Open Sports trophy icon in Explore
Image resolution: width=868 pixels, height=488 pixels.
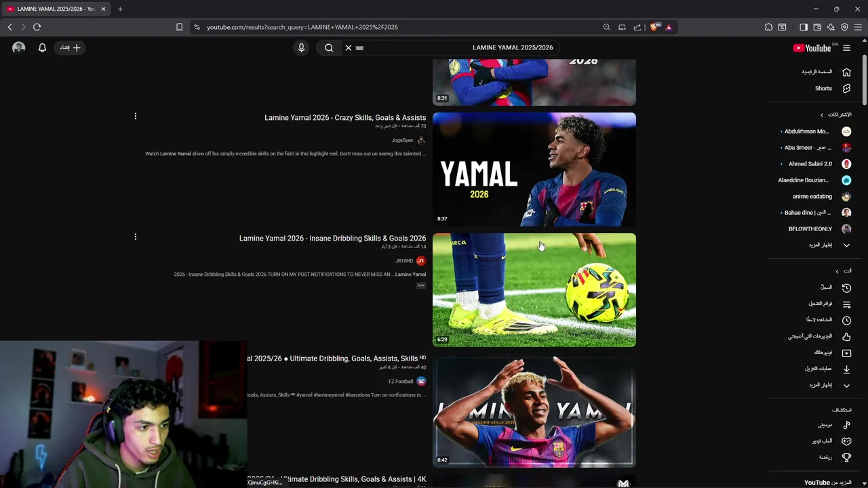tap(846, 457)
